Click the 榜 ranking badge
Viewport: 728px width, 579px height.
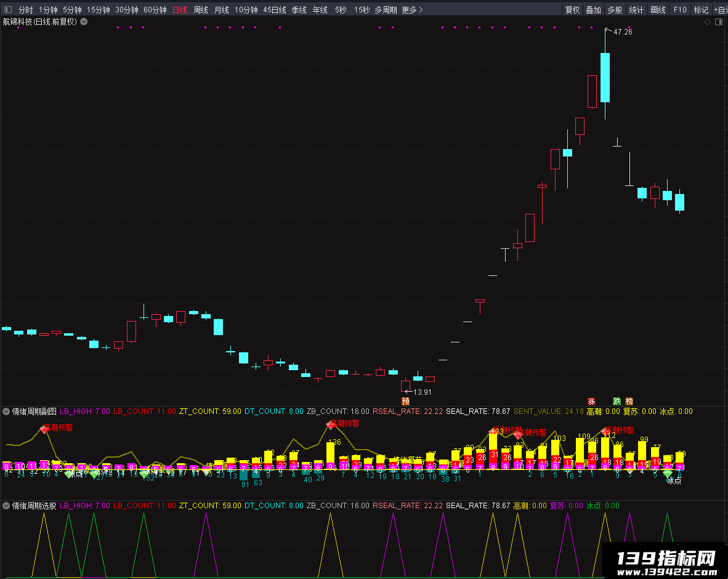(629, 401)
